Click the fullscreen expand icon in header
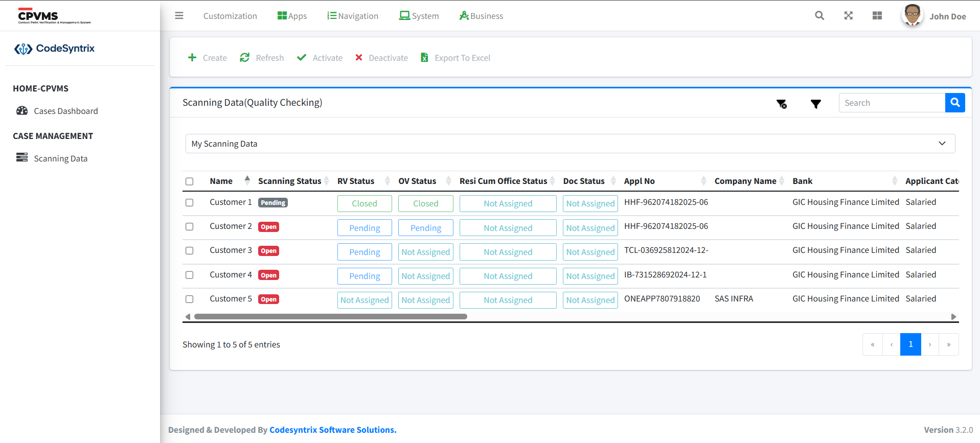 point(848,16)
